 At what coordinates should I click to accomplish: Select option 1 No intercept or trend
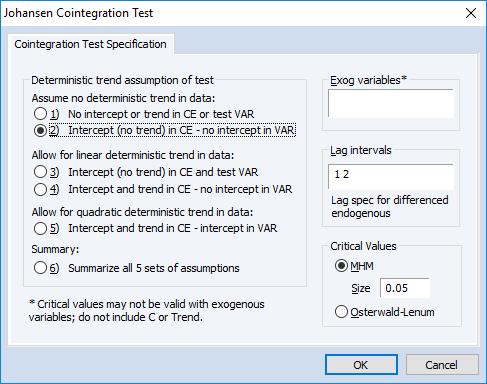(40, 114)
